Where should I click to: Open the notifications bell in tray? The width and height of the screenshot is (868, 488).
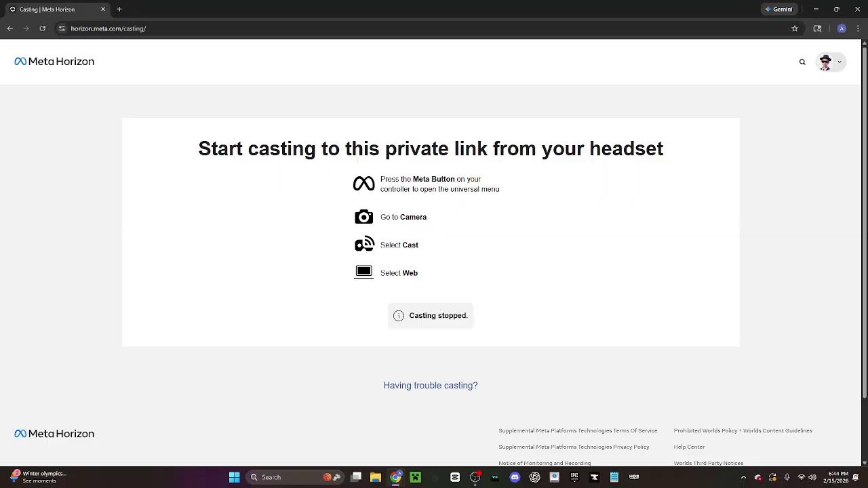(x=855, y=477)
